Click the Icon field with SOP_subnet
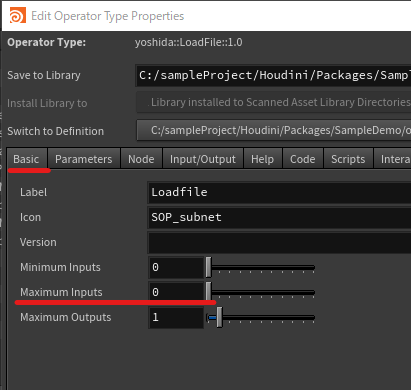411x390 pixels. 279,217
